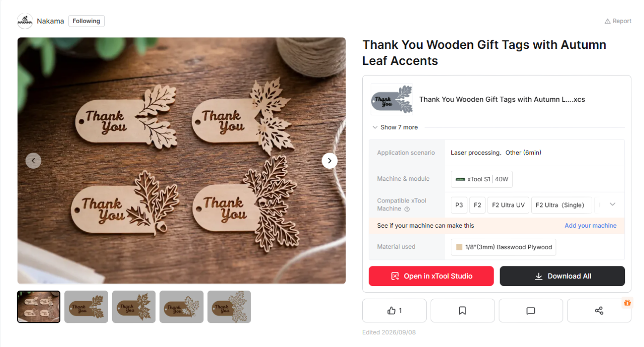Open the compatible machine help icon
644x347 pixels.
pyautogui.click(x=407, y=209)
